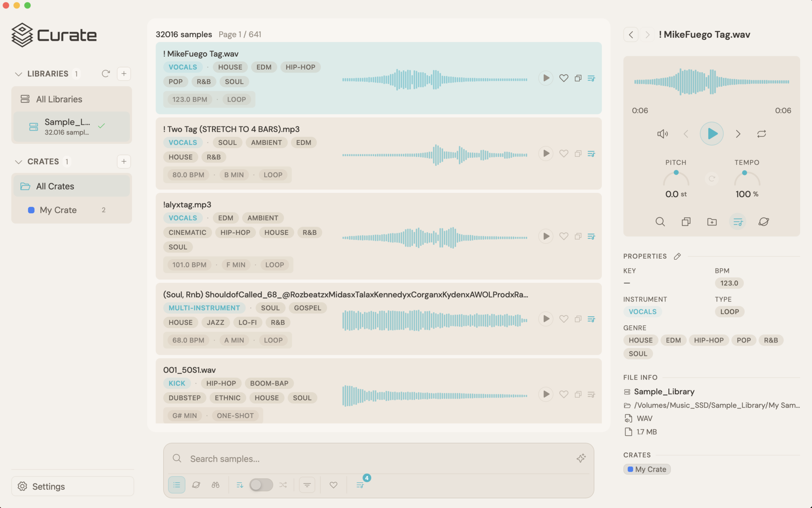Play the (Soul, Rnb) ShouldofCalled_68 sample
Screen dimensions: 812x508
[546, 319]
